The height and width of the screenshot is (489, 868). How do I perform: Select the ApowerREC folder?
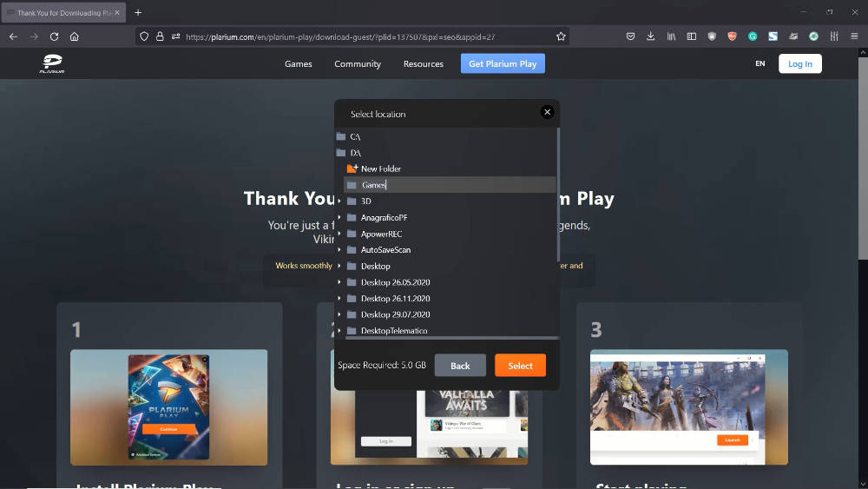click(381, 234)
